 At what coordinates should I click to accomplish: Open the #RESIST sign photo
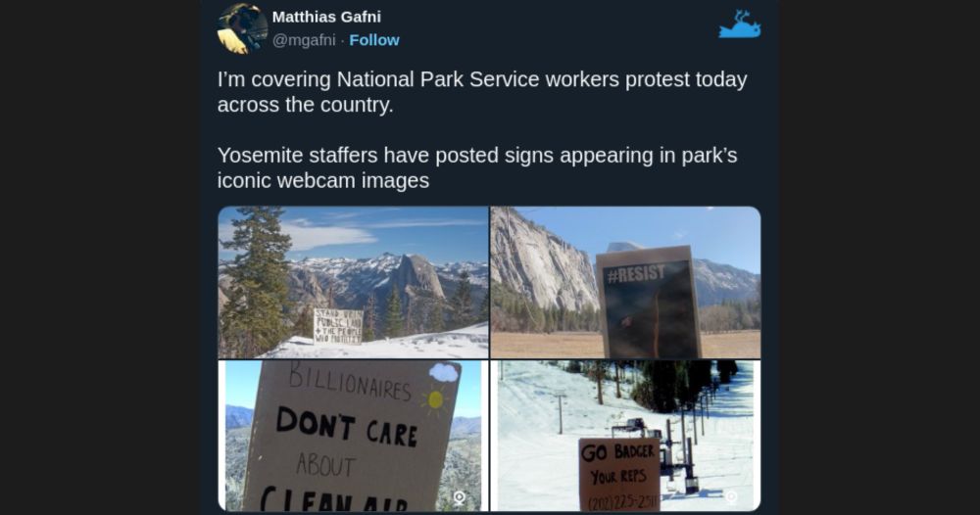click(625, 282)
